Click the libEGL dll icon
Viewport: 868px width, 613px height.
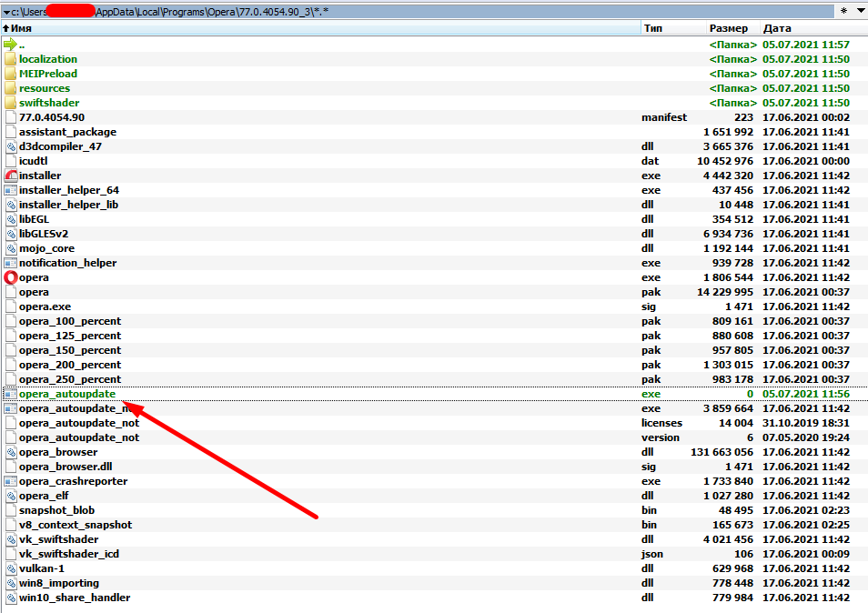(x=11, y=219)
